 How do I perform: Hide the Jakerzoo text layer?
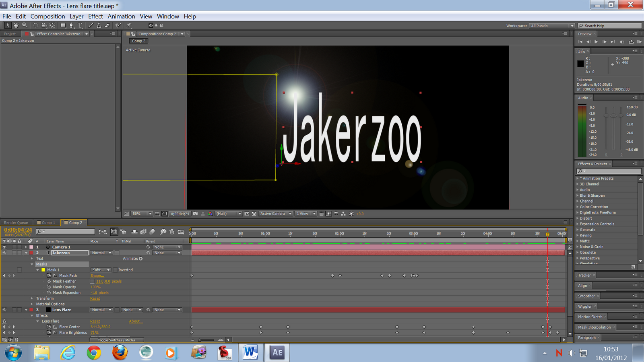click(4, 253)
